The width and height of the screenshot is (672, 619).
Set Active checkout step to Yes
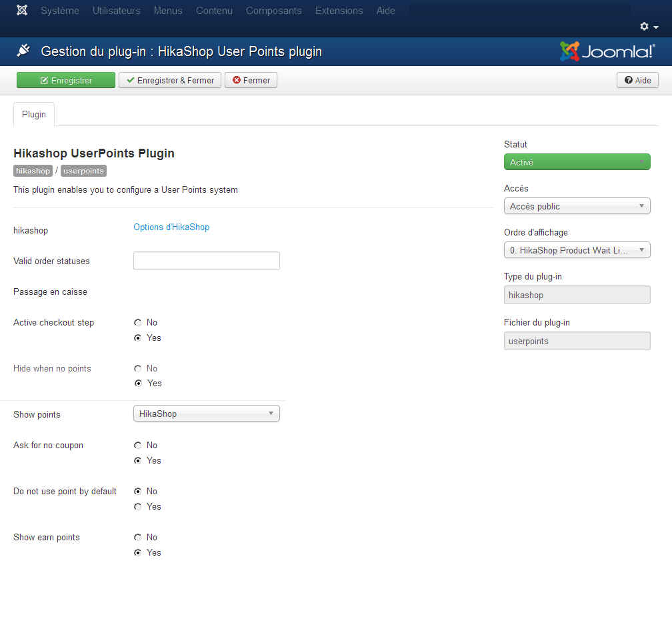tap(137, 338)
